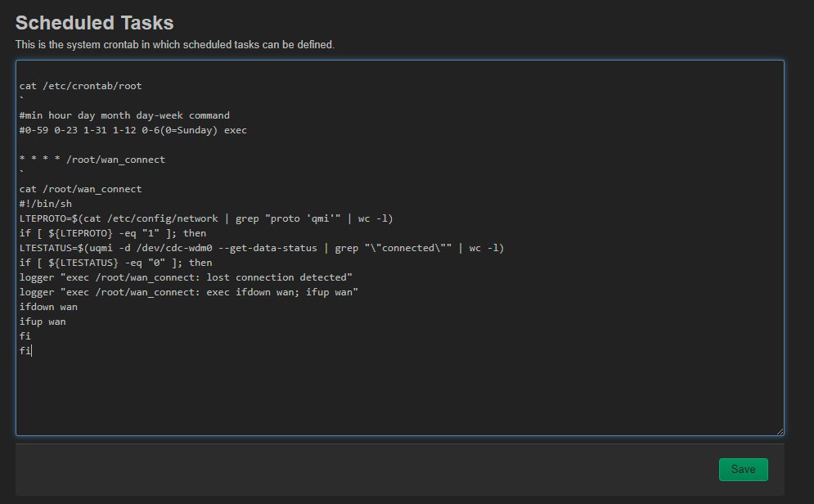Place cursor on the 'ifup wan' line

point(43,322)
